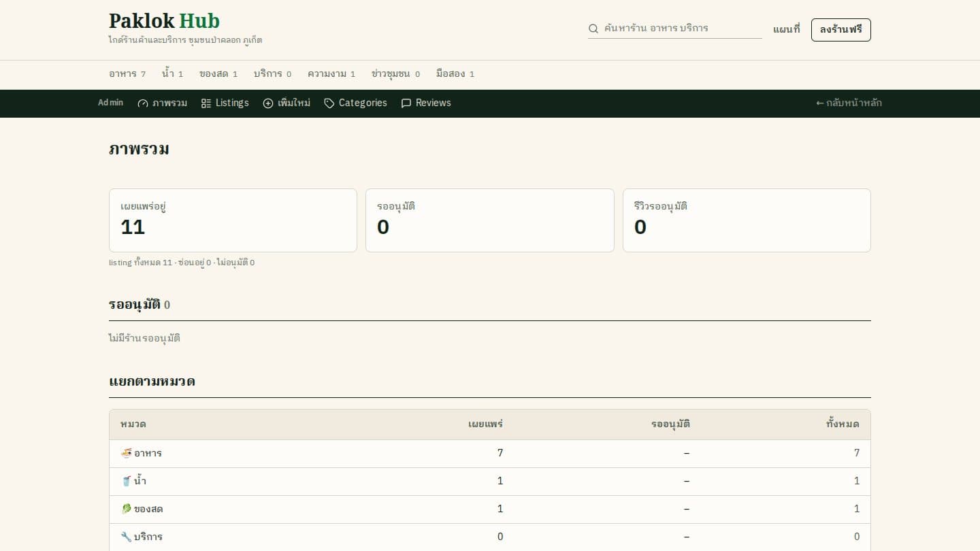This screenshot has height=551, width=980.
Task: Select the อาหาร 7 category tab
Action: click(x=127, y=74)
